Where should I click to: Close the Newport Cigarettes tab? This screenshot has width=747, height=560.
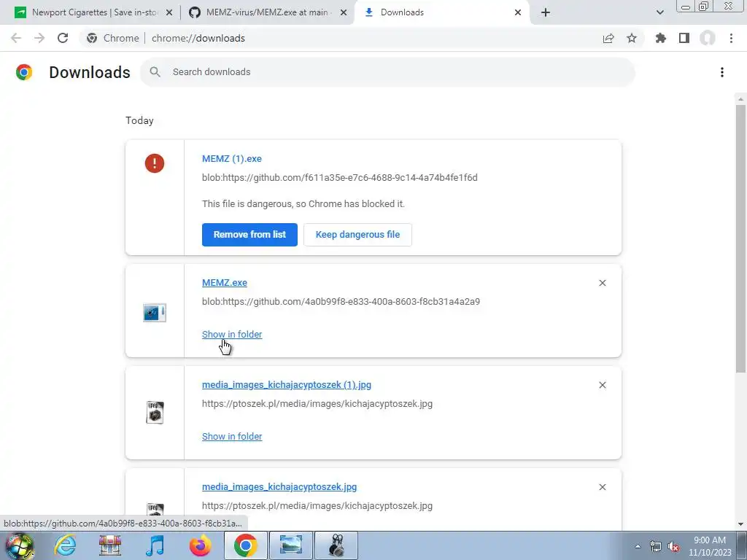tap(169, 12)
